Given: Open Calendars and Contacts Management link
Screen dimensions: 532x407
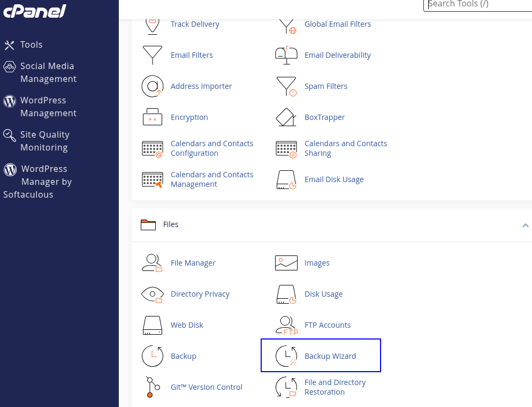Looking at the screenshot, I should point(212,179).
